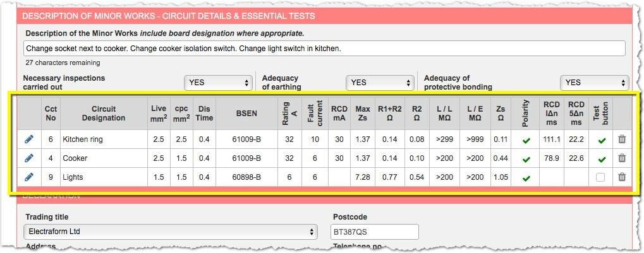
Task: Click the 7.28 Max Zs value
Action: click(x=363, y=177)
